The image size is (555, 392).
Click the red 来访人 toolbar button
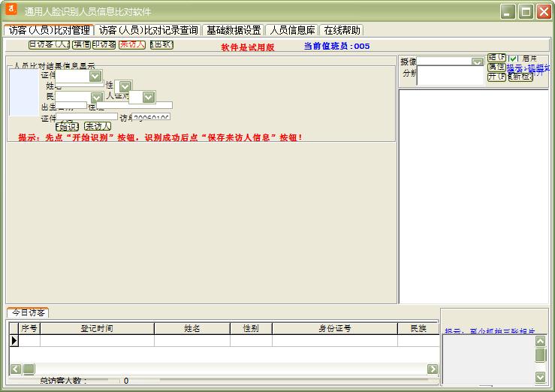(x=131, y=45)
